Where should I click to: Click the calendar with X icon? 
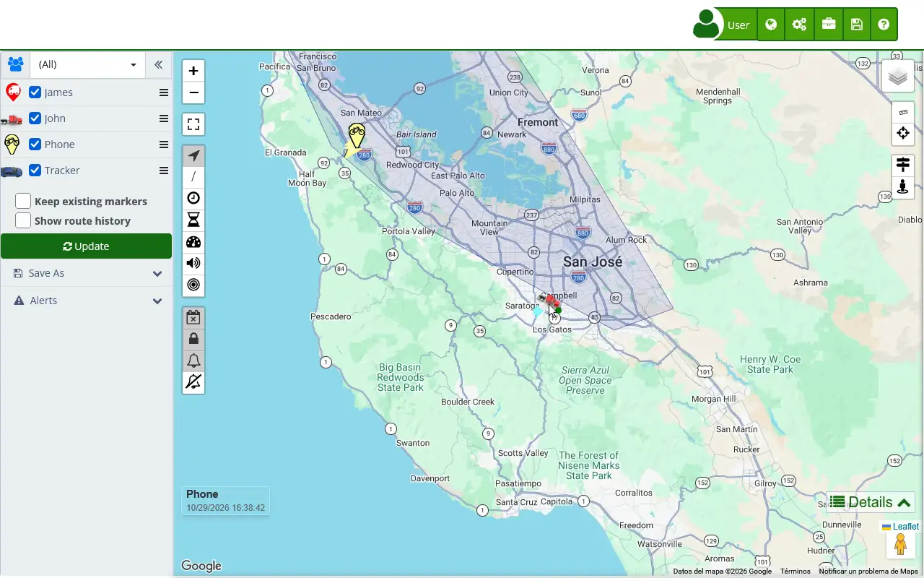[193, 317]
